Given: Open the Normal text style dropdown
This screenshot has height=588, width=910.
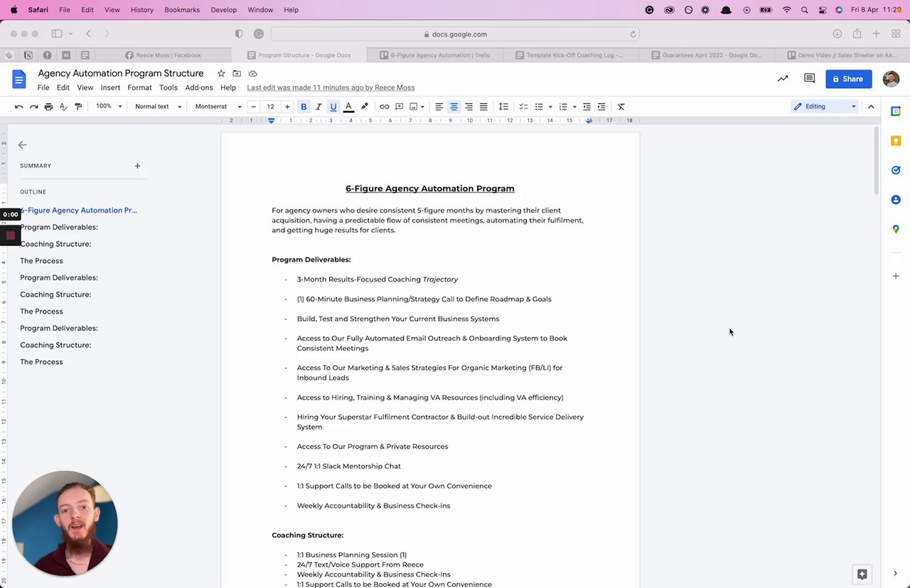Looking at the screenshot, I should [x=158, y=107].
